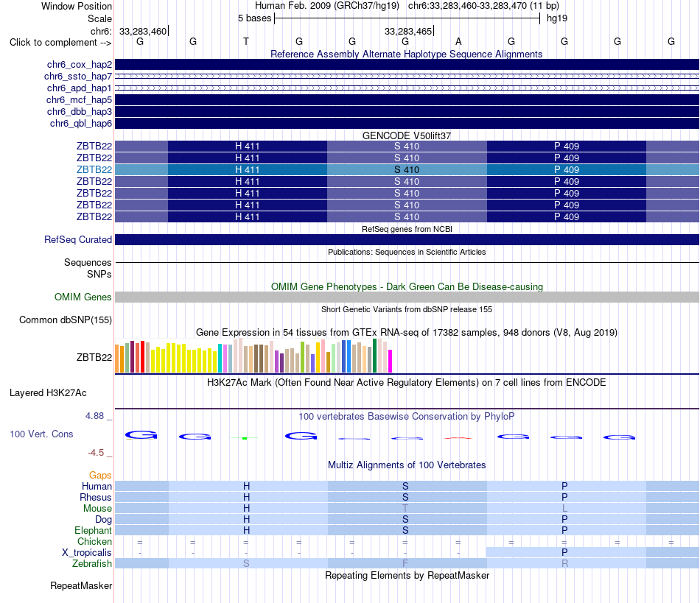
Task: Click the dark RefSeq Curated gene bar
Action: 407,239
